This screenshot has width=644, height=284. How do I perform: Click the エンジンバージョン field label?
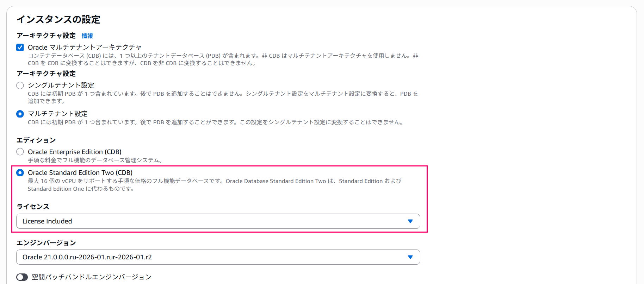point(46,243)
